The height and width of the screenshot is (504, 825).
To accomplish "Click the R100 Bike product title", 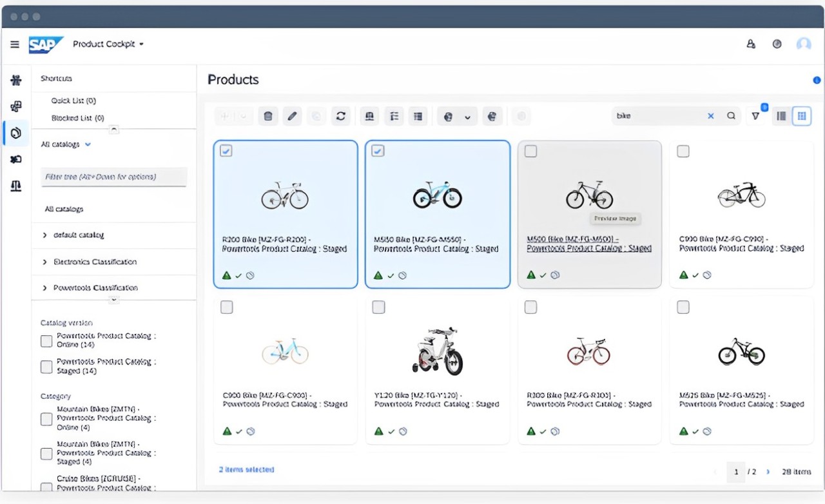I will [x=589, y=400].
